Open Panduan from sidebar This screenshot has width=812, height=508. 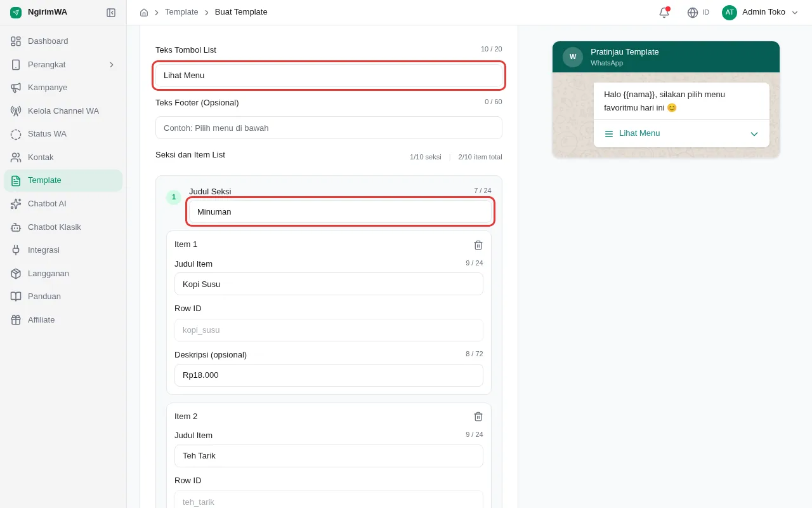point(63,297)
